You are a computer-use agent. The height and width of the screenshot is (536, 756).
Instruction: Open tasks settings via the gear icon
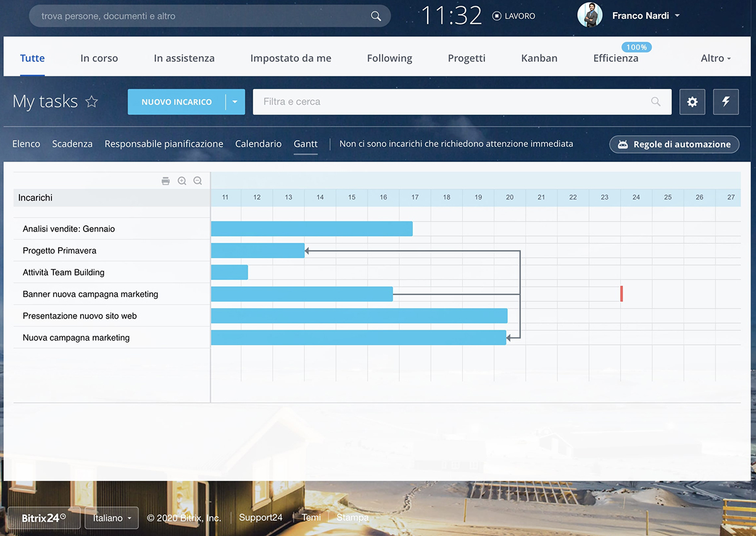tap(692, 102)
